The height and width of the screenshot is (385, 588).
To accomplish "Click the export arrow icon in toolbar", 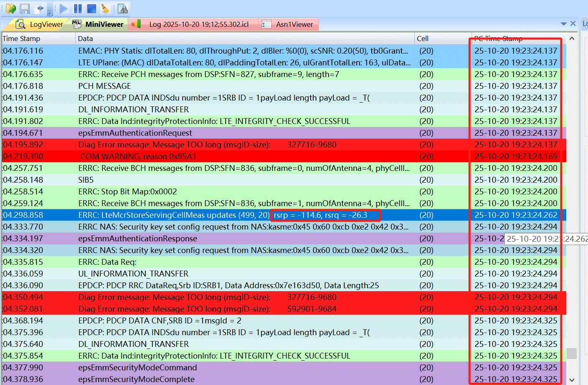I will coord(39,8).
